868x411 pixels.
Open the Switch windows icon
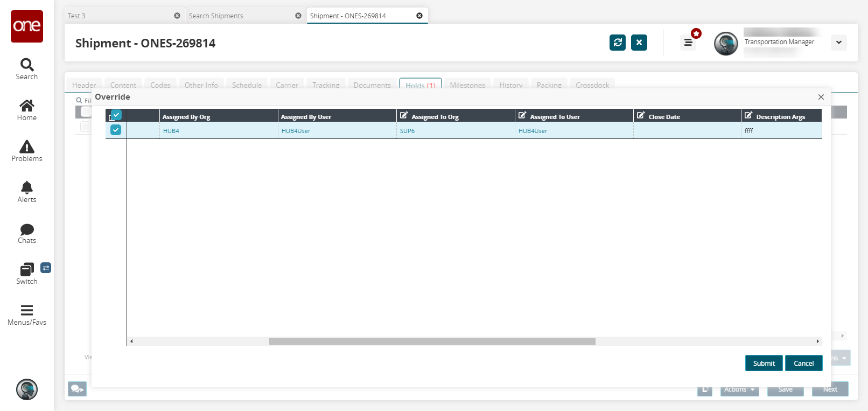[x=27, y=274]
